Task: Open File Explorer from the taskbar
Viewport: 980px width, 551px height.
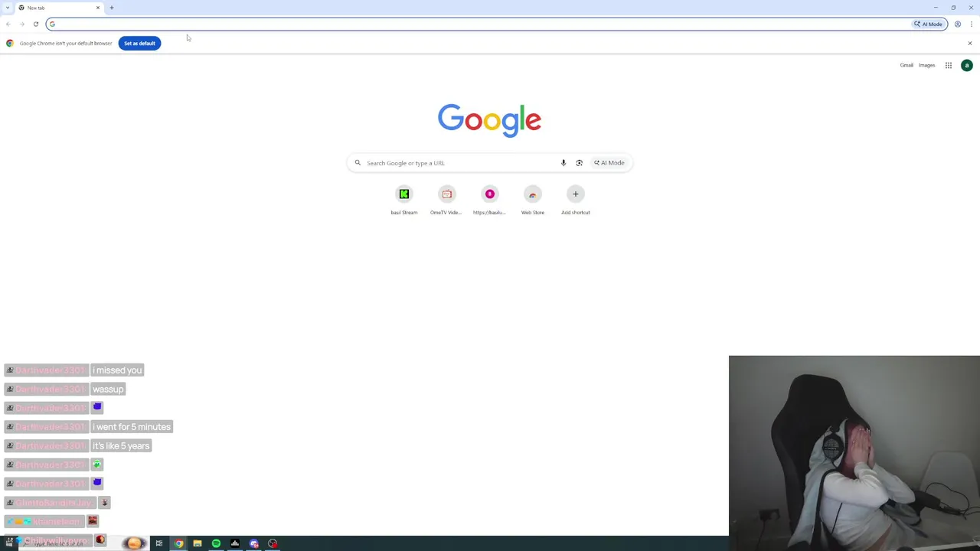Action: (x=198, y=543)
